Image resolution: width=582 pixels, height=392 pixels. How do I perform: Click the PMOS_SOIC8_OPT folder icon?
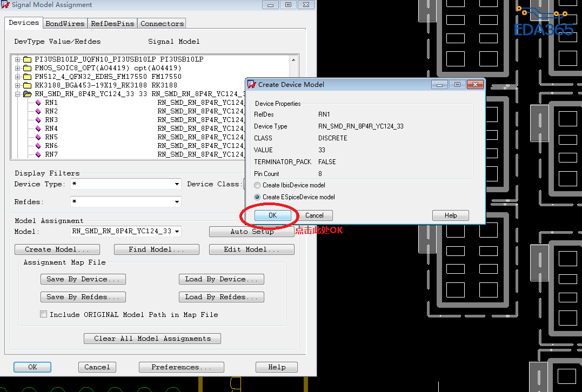click(27, 68)
